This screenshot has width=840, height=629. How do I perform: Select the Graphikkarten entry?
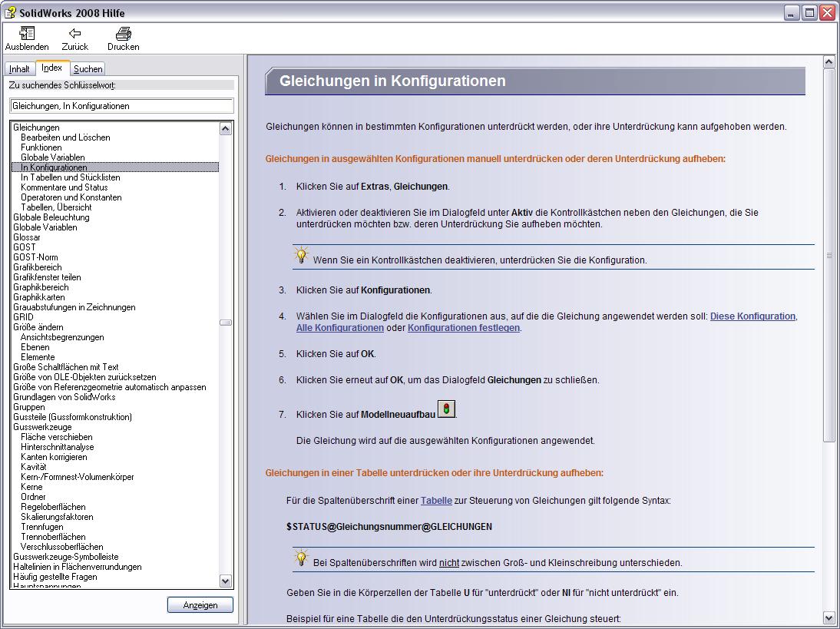click(39, 297)
